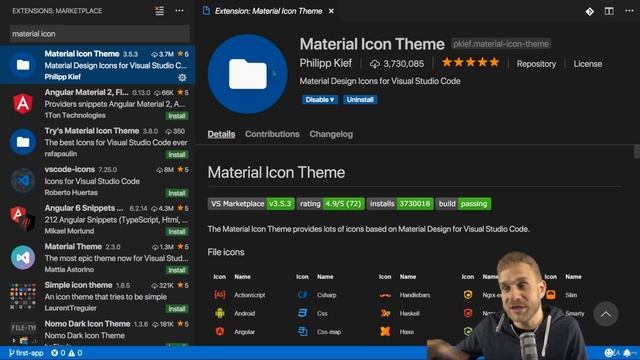Open the first-app git branch indicator
The width and height of the screenshot is (640, 360).
26,353
